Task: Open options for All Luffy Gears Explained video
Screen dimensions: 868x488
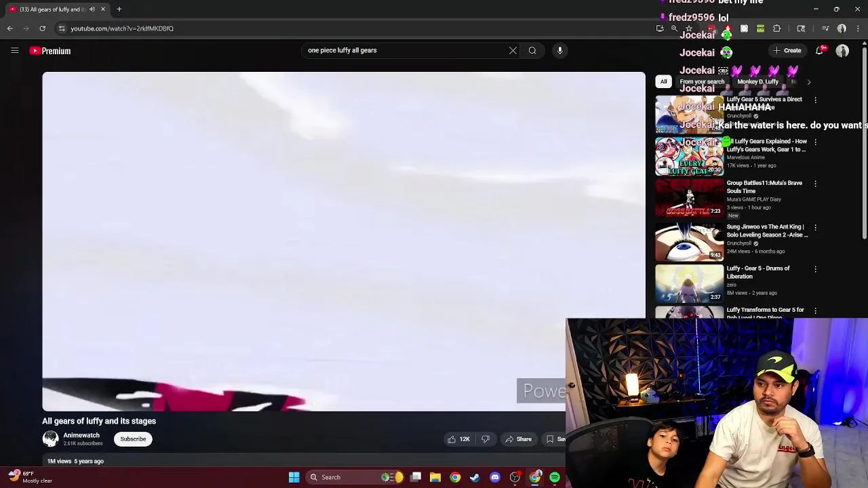Action: click(815, 142)
